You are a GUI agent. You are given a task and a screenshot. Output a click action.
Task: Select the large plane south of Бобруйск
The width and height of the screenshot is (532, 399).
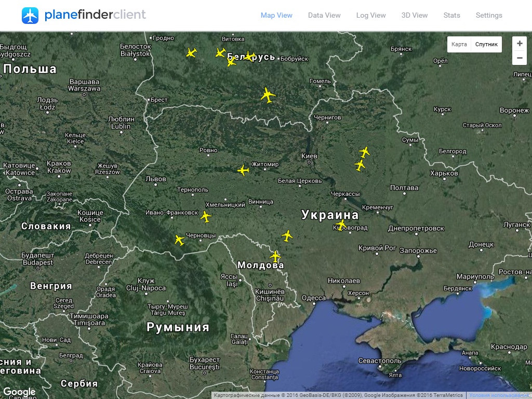pos(268,95)
